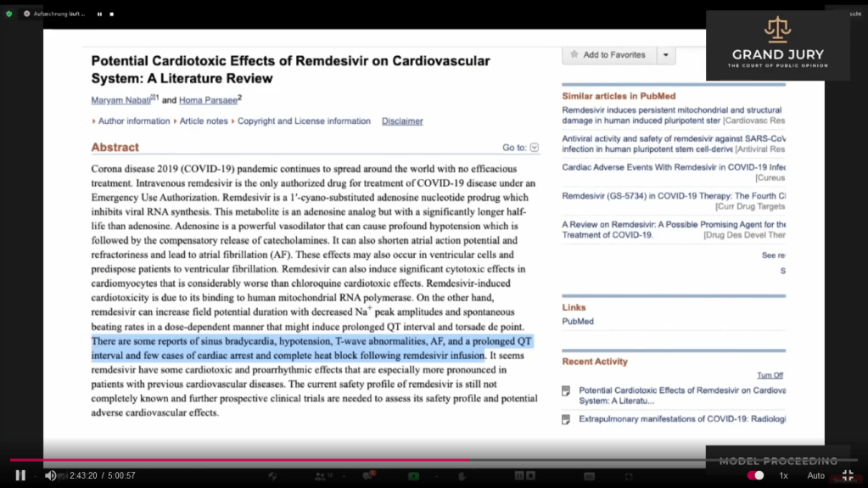Click the page icon beside Potential Cardiotoxic recent item
Viewport: 868px width, 488px height.
pos(566,391)
